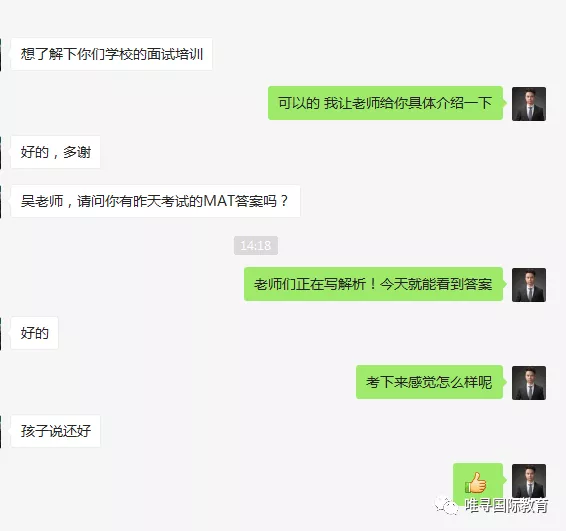The width and height of the screenshot is (566, 531).
Task: Click the thumbs-up emoji
Action: click(x=476, y=483)
